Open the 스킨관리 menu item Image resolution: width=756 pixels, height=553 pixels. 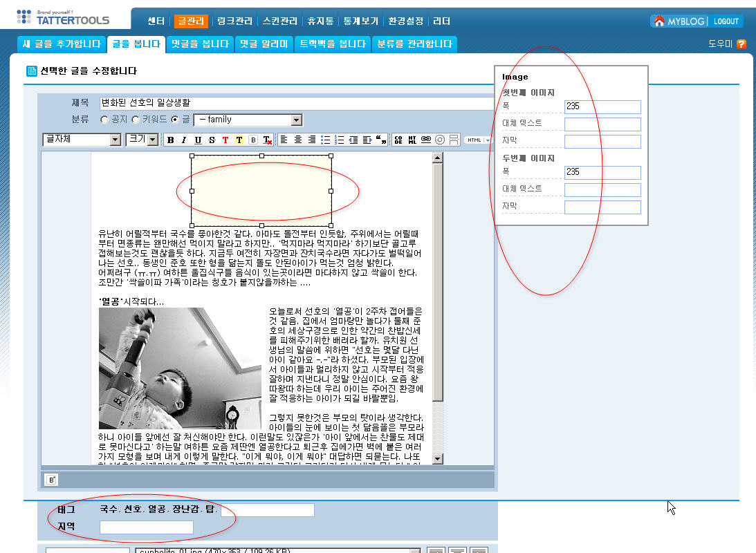[279, 21]
